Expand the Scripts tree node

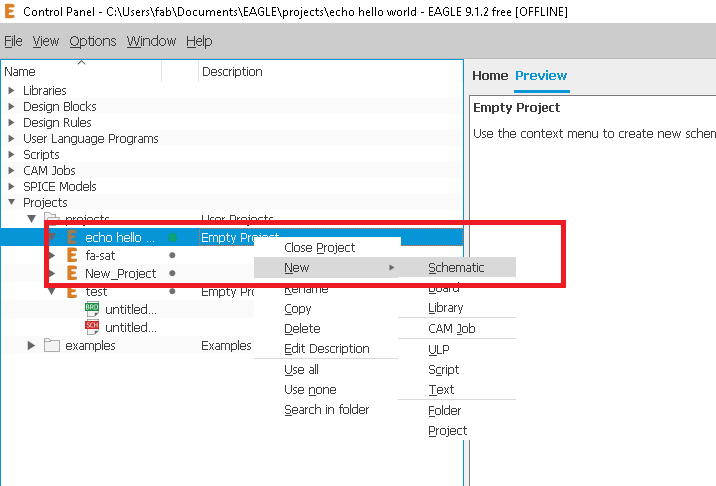pyautogui.click(x=11, y=154)
